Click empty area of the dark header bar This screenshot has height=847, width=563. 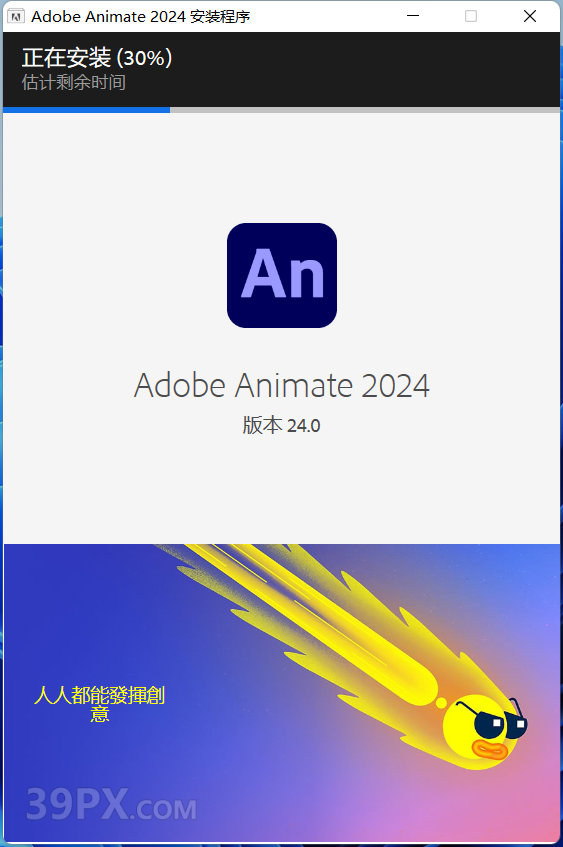tap(367, 69)
